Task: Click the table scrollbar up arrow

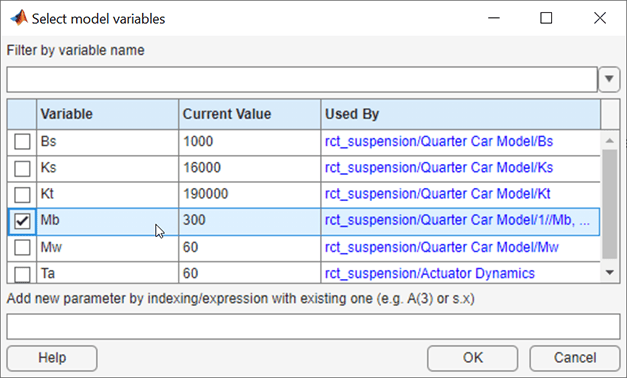Action: click(x=610, y=140)
